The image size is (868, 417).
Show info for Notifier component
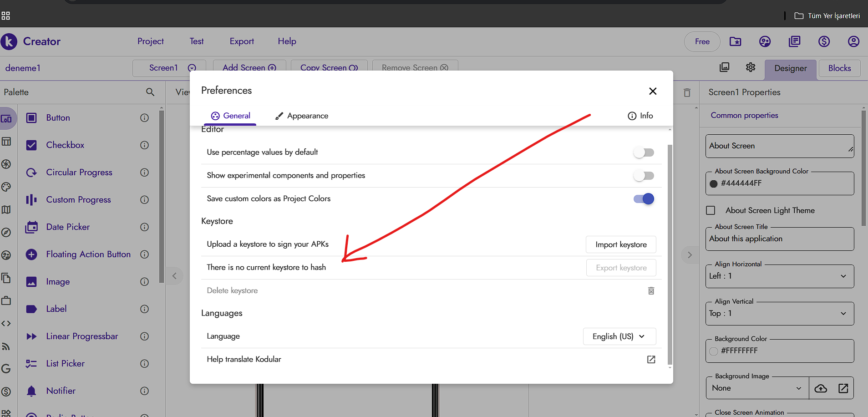coord(144,391)
